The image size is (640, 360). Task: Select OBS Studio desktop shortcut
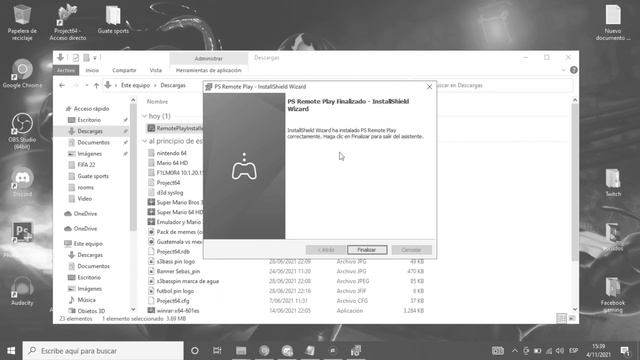point(22,131)
